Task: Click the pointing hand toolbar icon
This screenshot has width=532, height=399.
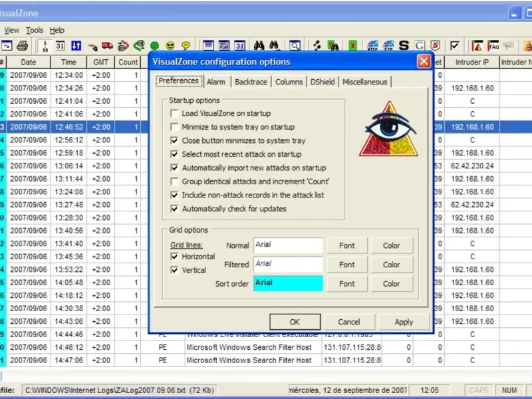Action: click(x=92, y=45)
